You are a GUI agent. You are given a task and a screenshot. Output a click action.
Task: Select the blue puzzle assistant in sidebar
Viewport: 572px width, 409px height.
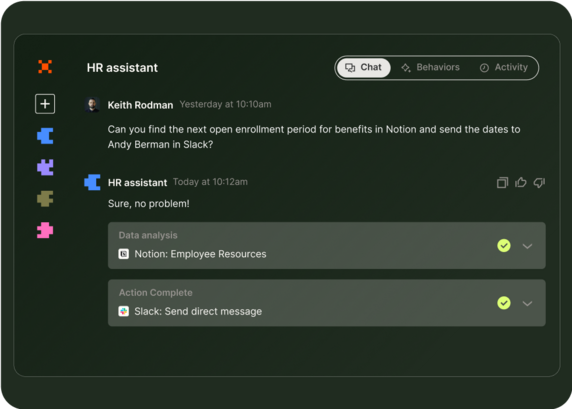coord(45,136)
